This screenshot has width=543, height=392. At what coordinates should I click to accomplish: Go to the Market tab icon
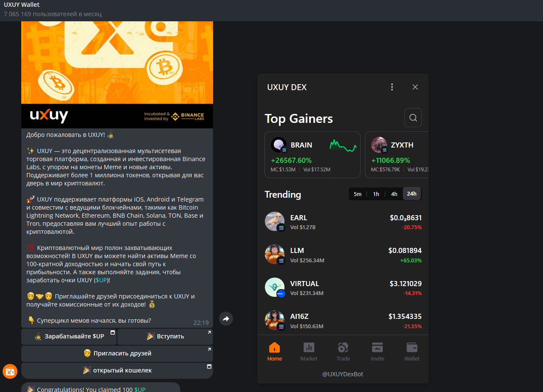(x=309, y=347)
